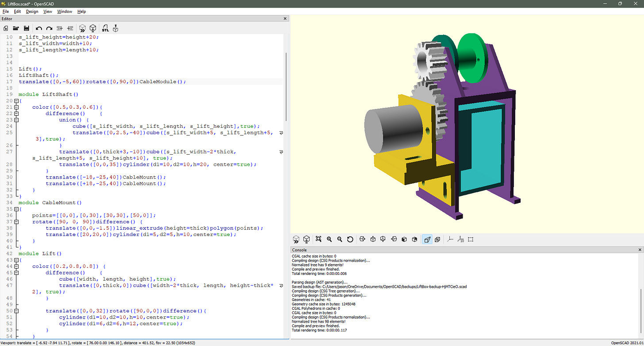Close the Editor panel
644x346 pixels.
285,19
